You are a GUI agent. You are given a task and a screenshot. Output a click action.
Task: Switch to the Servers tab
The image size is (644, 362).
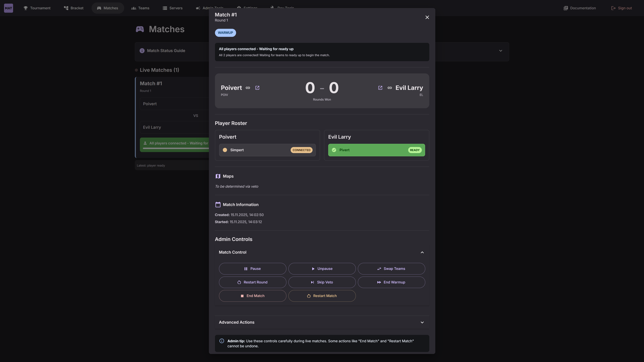(172, 8)
